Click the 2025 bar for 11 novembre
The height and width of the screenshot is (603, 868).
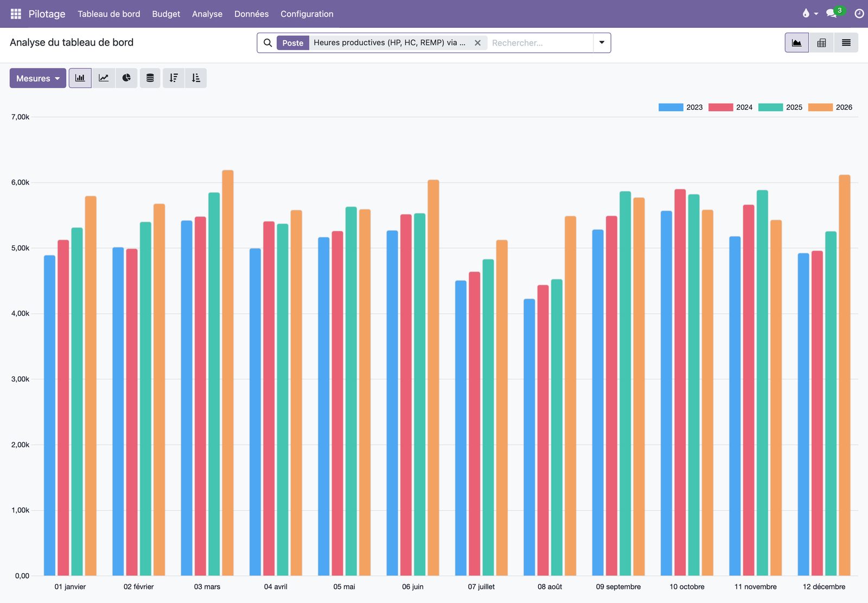[x=762, y=383]
